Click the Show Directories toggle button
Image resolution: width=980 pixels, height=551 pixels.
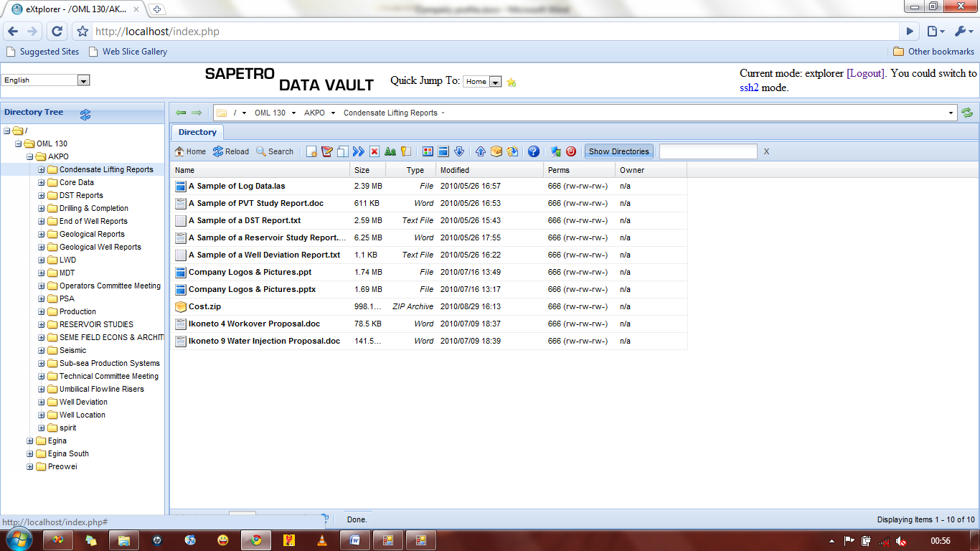pyautogui.click(x=618, y=151)
